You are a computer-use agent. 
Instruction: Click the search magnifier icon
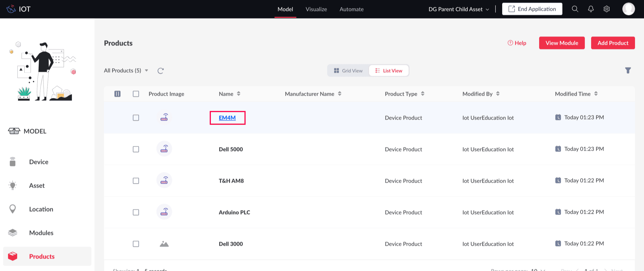(x=575, y=9)
